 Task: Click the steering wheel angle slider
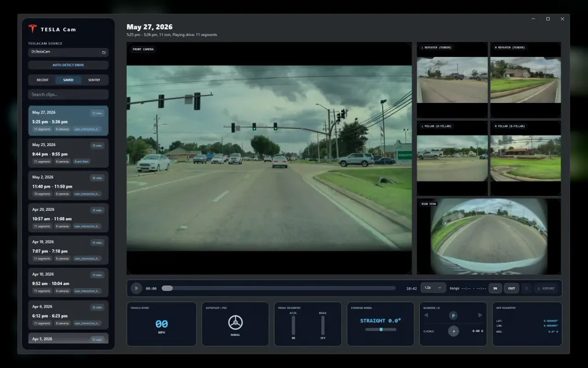380,329
